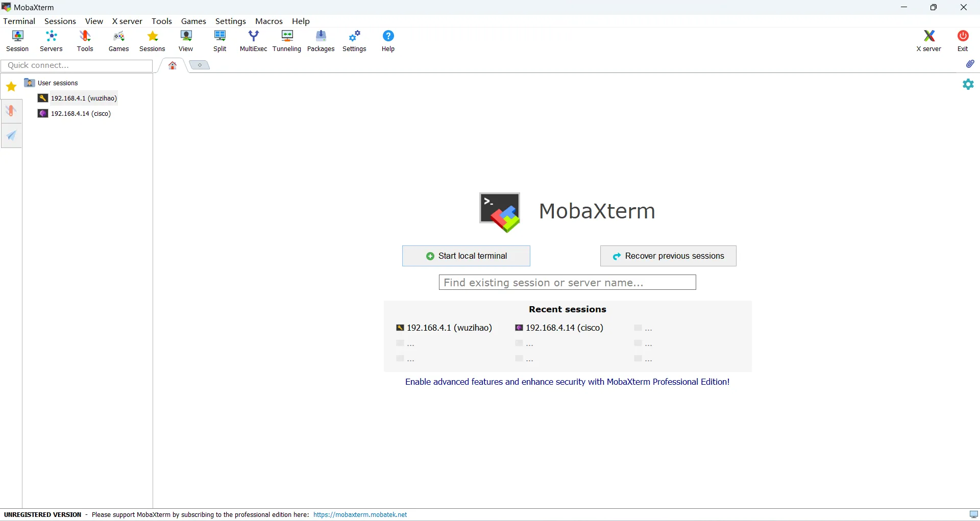Click the Recent sessions heading

[568, 309]
